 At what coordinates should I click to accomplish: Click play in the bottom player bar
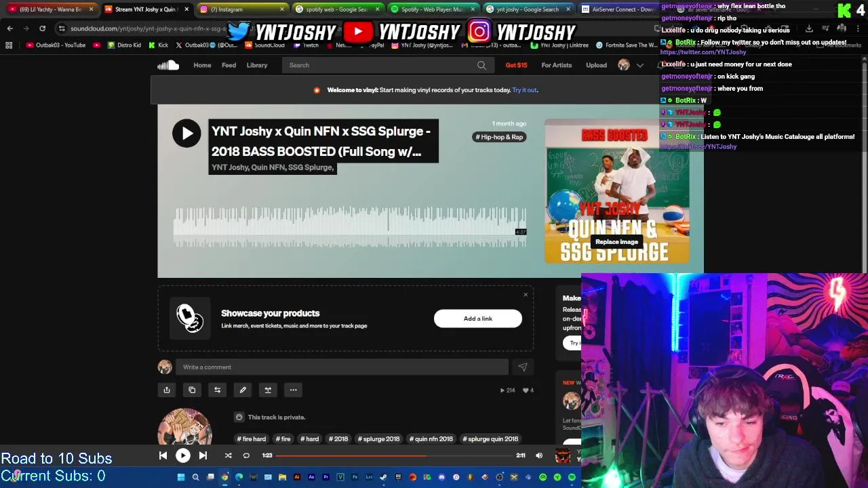tap(183, 455)
